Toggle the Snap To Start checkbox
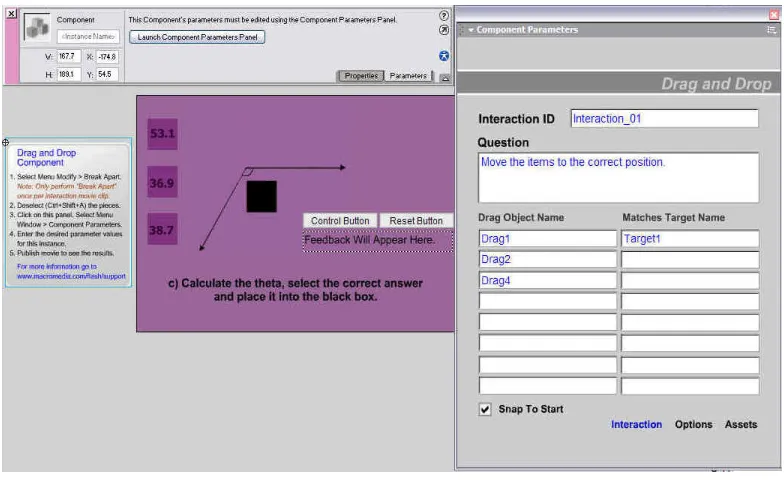This screenshot has width=784, height=480. [x=485, y=410]
